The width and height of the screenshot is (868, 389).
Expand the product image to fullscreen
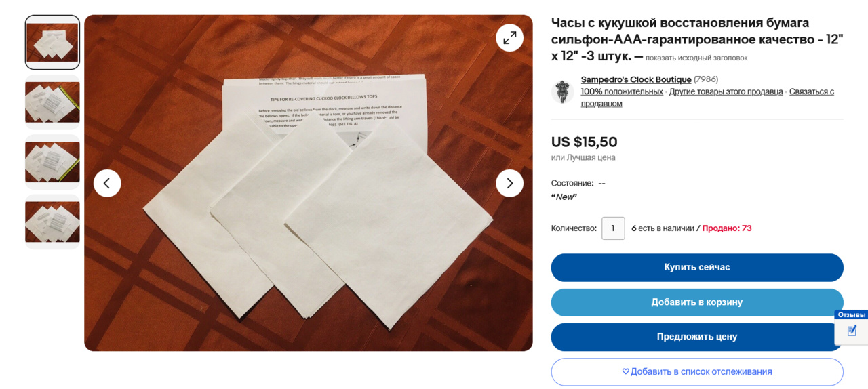[x=509, y=38]
